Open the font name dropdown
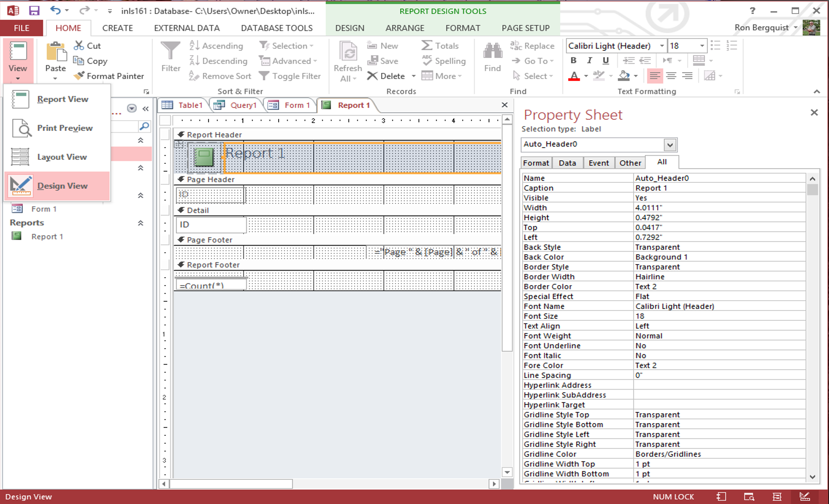This screenshot has height=504, width=829. [x=662, y=46]
